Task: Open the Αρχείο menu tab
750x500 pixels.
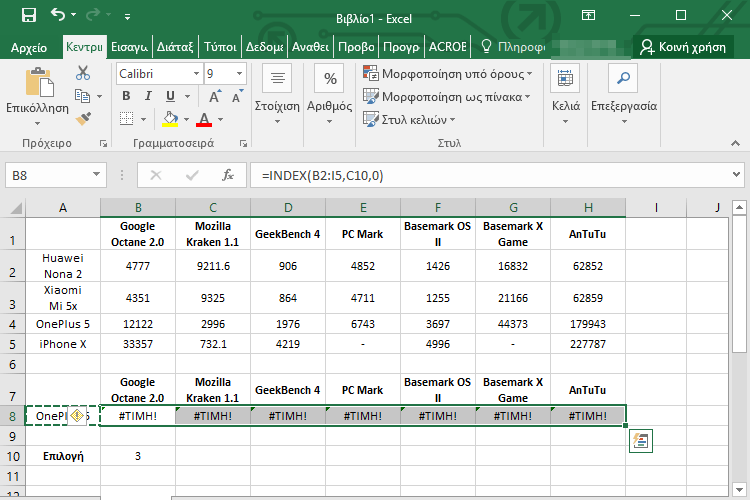Action: [x=29, y=47]
